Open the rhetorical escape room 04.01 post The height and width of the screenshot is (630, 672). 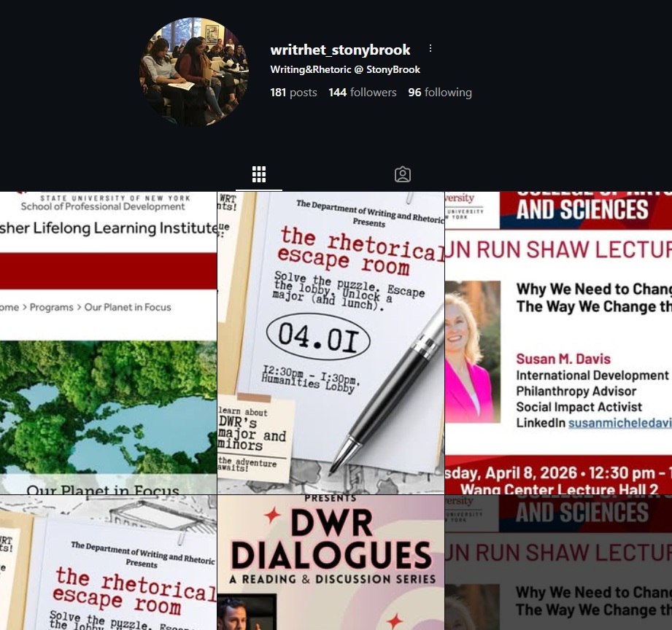click(331, 343)
